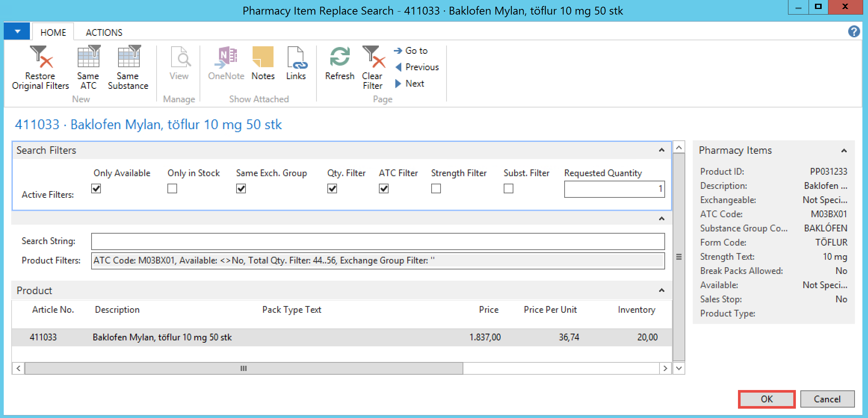Switch to the HOME ribbon tab
The height and width of the screenshot is (418, 868).
53,32
